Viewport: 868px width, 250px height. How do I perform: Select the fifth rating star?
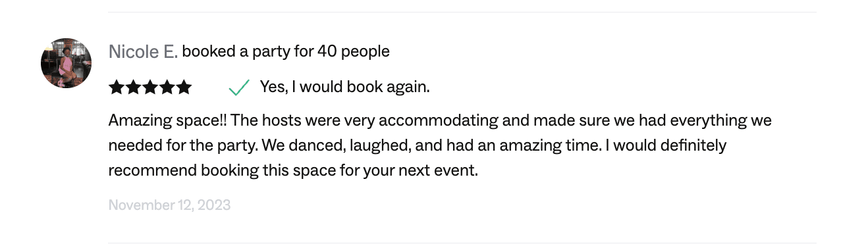[184, 87]
